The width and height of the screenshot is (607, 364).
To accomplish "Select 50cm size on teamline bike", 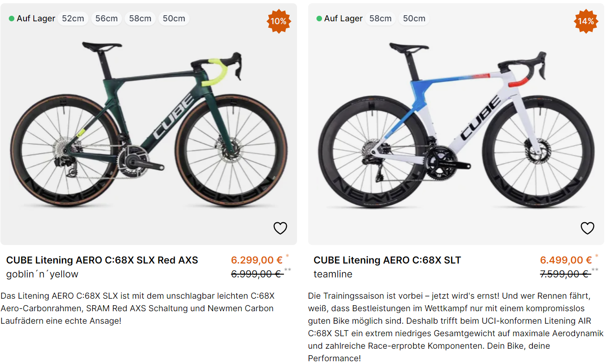I will tap(414, 19).
